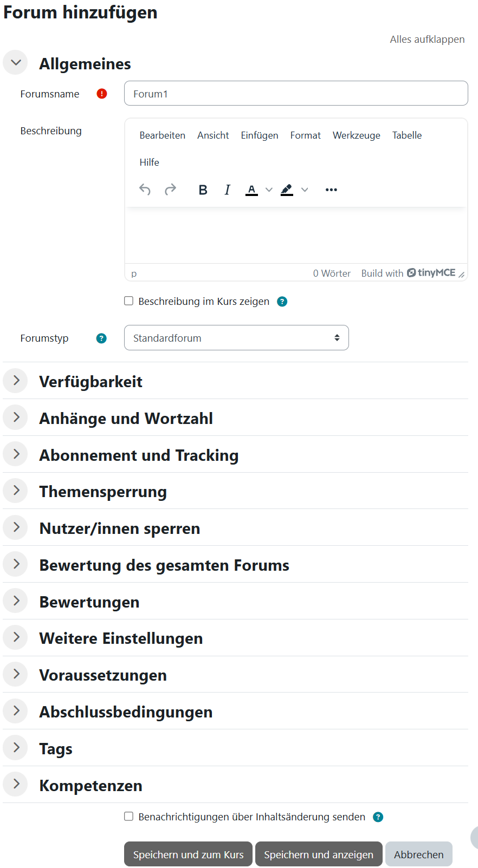The height and width of the screenshot is (868, 478).
Task: Expand the Verfügbarkeit section
Action: (16, 381)
